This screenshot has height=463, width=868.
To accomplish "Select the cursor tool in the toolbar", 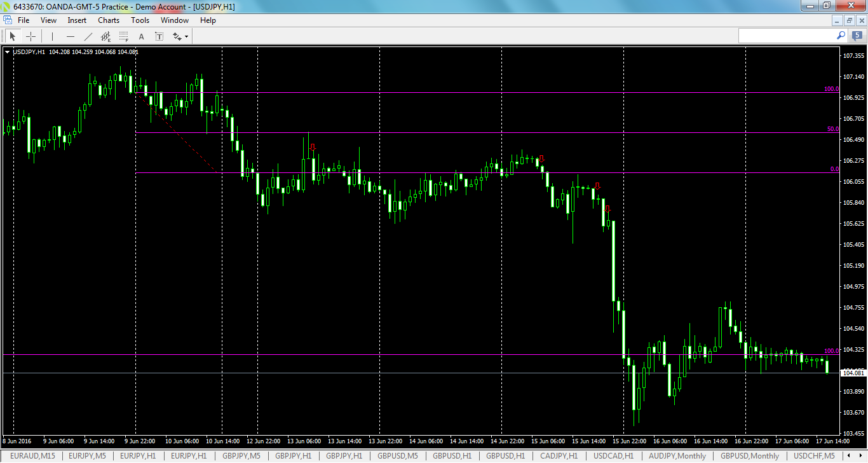I will tap(12, 36).
